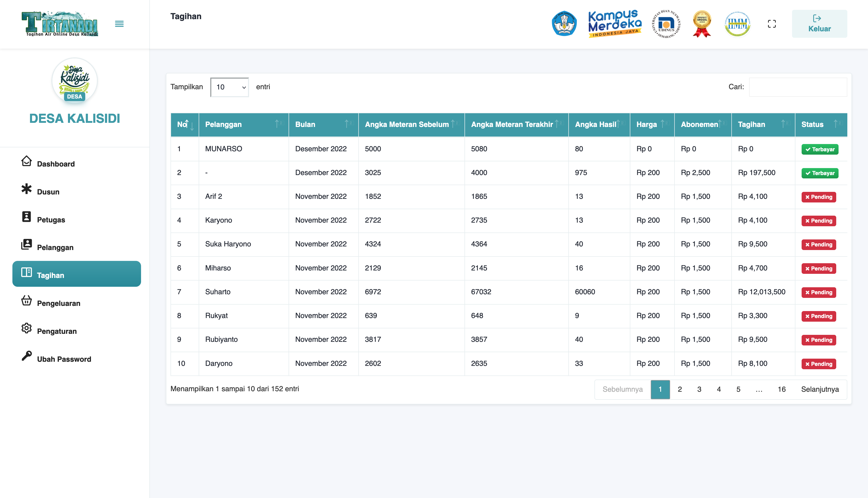
Task: Open the Pelanggan menu item
Action: coord(76,246)
